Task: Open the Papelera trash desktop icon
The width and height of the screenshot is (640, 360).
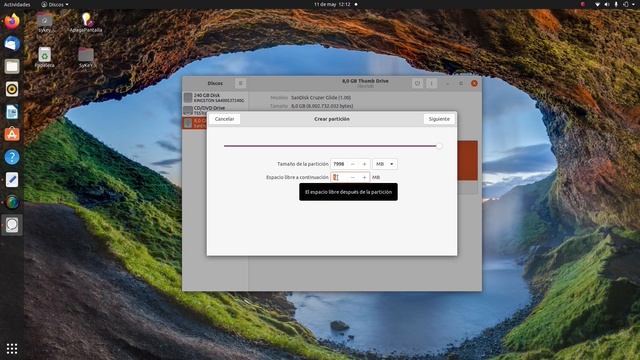Action: pyautogui.click(x=44, y=57)
